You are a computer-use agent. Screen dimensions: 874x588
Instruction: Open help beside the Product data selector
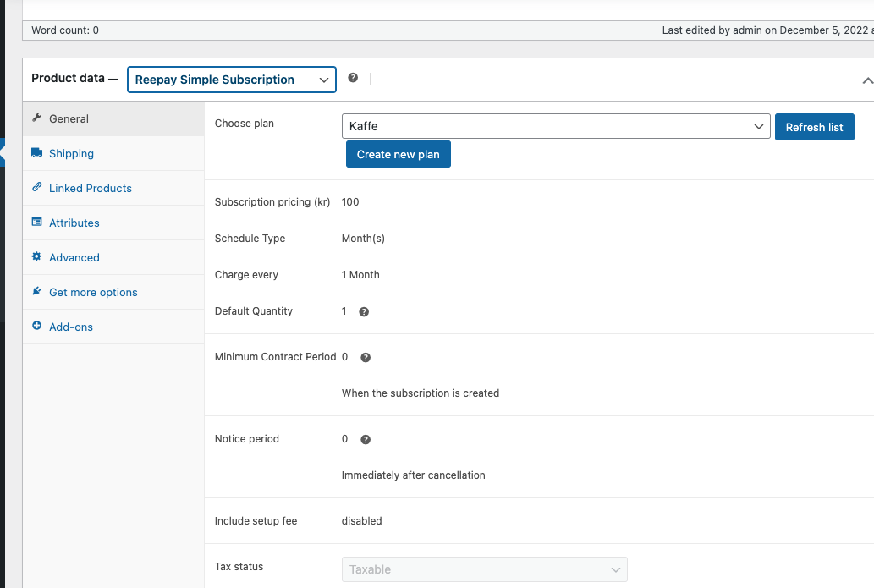[x=353, y=77]
